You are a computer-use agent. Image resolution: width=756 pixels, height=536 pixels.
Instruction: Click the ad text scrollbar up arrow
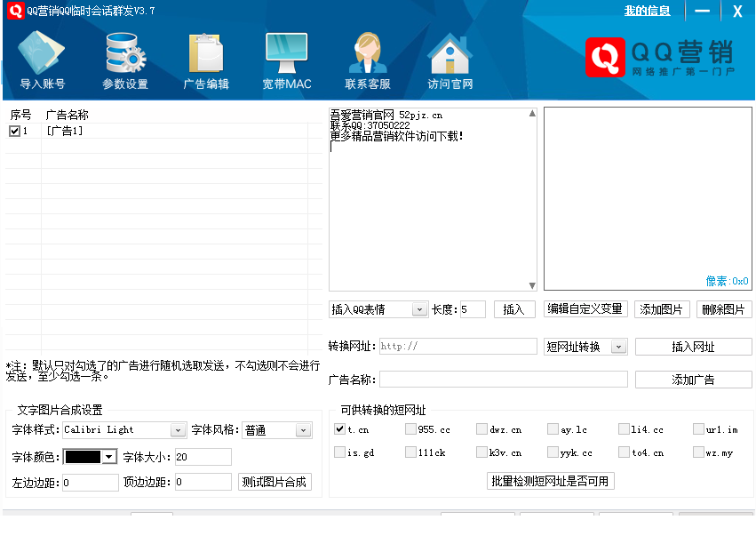[532, 114]
